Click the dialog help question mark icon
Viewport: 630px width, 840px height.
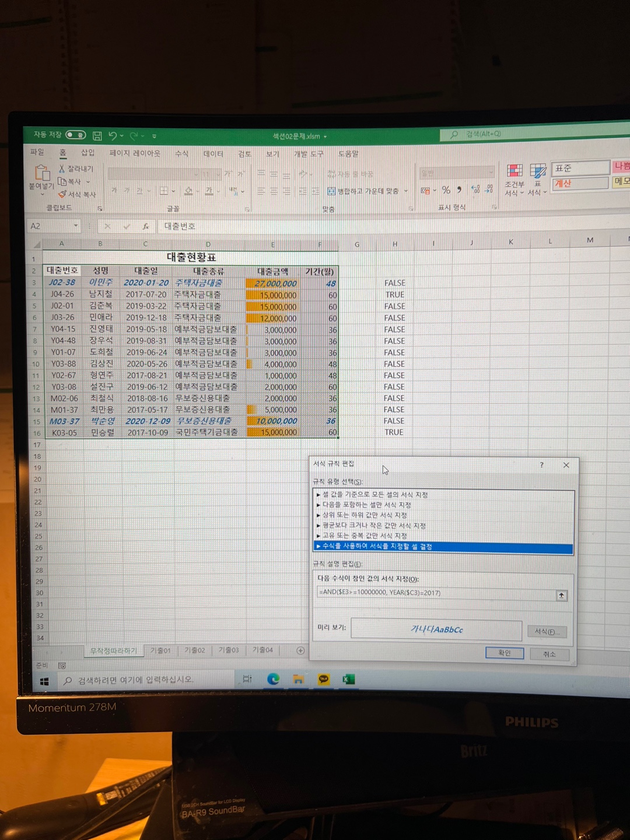541,465
